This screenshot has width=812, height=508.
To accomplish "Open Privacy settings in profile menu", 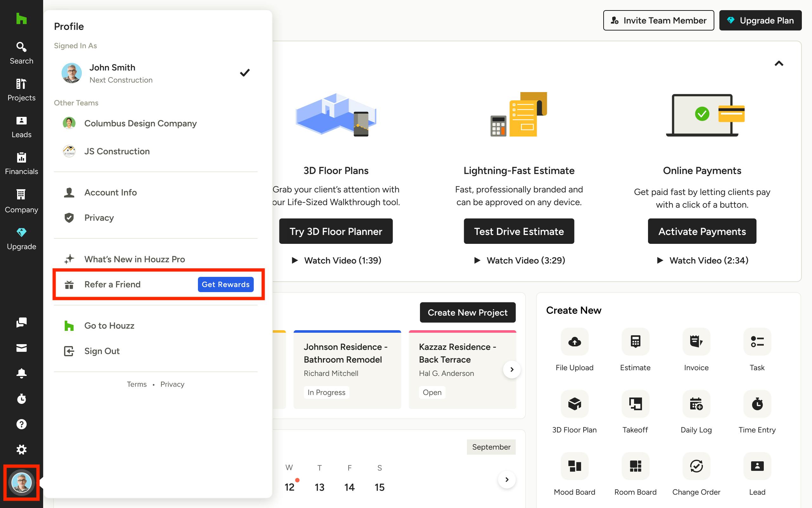I will pyautogui.click(x=156, y=218).
